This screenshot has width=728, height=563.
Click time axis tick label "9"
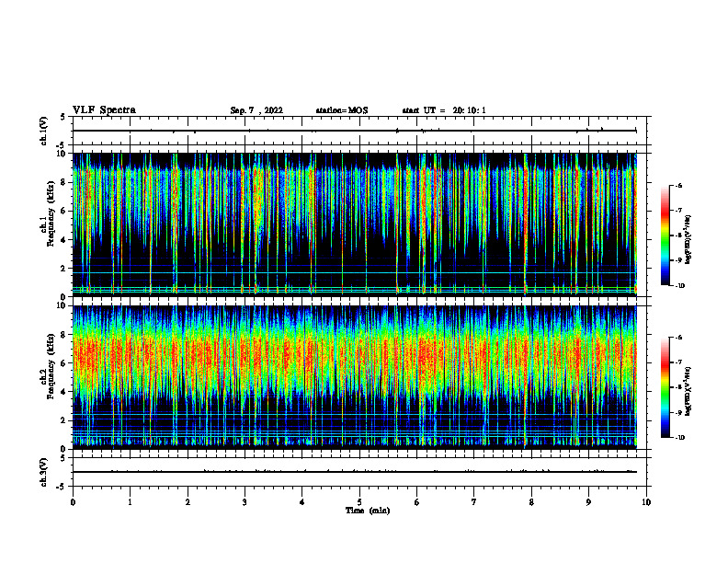(x=588, y=502)
